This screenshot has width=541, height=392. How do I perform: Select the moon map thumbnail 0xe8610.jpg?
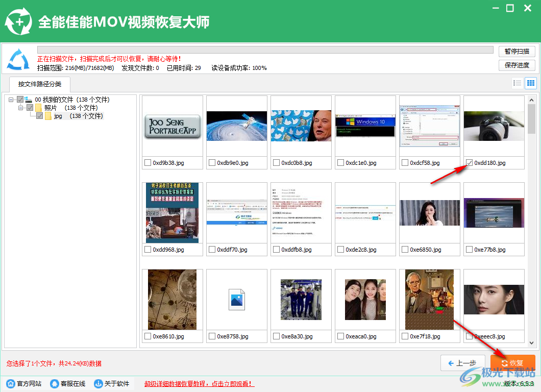tap(173, 300)
